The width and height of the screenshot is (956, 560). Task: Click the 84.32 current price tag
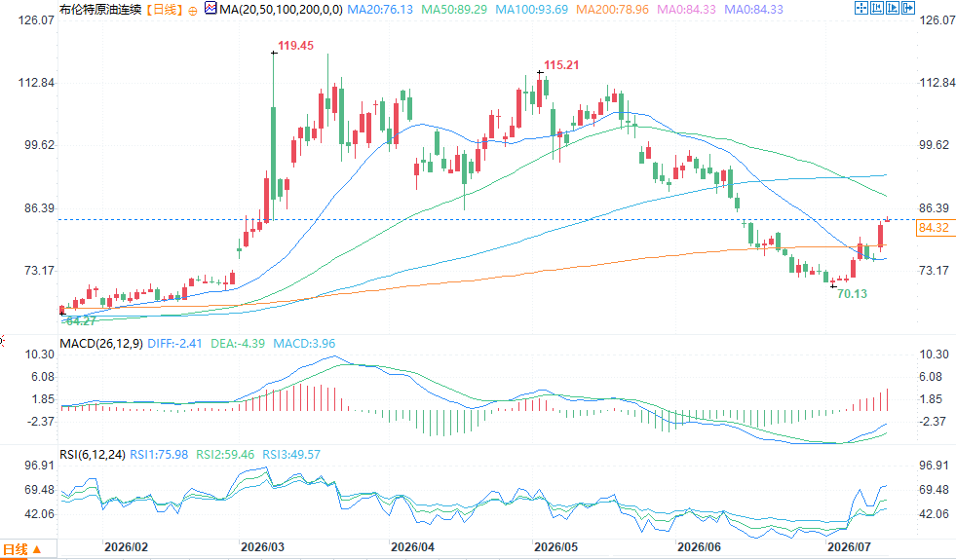point(934,228)
